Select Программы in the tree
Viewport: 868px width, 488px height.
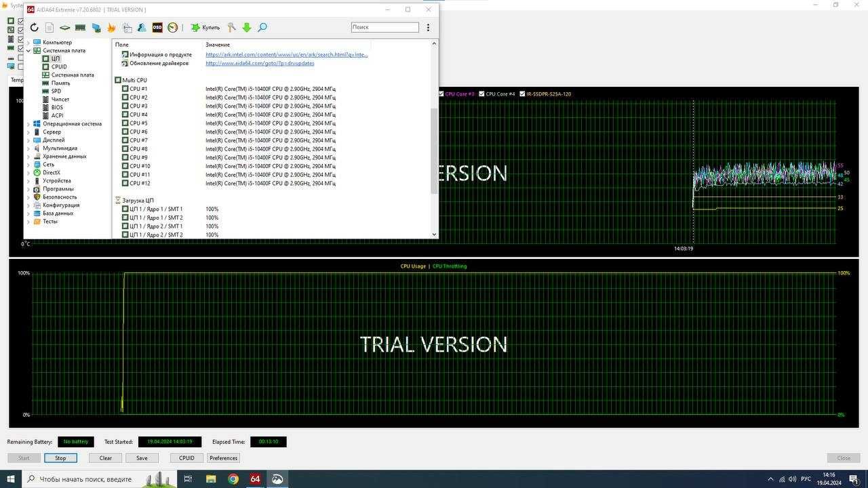(x=58, y=188)
